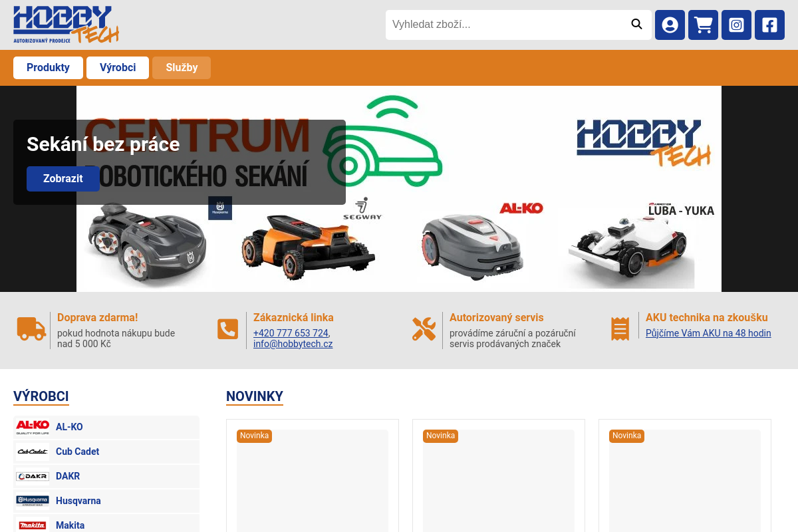Open the second Novinka product card
The height and width of the screenshot is (532, 798).
499,475
